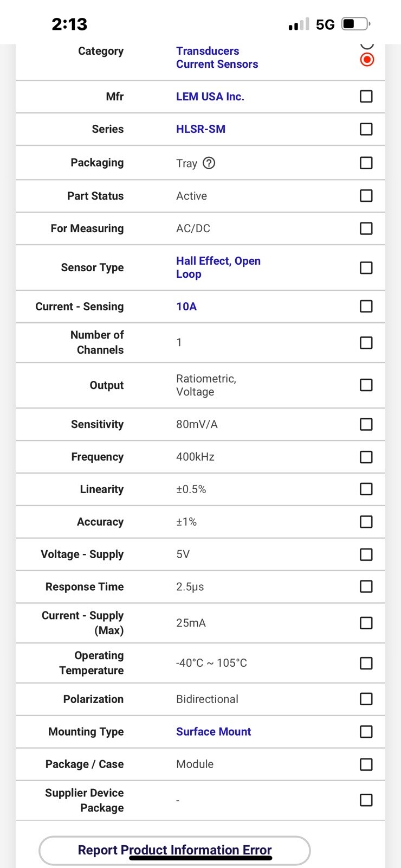This screenshot has height=868, width=401.
Task: Tick the Series HLSR-SM checkbox
Action: point(366,129)
